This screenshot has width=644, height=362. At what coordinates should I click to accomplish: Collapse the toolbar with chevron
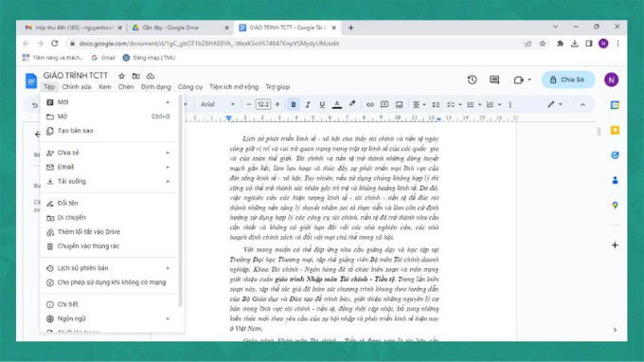pos(582,105)
